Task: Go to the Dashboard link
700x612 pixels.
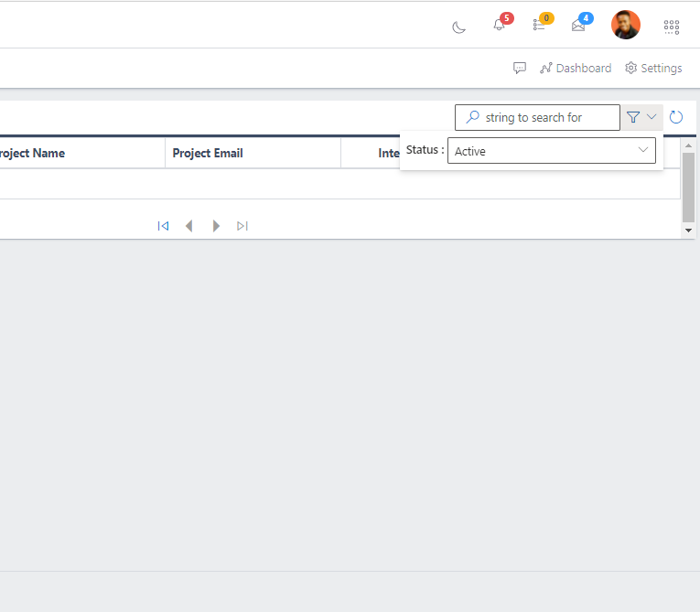Action: click(576, 69)
